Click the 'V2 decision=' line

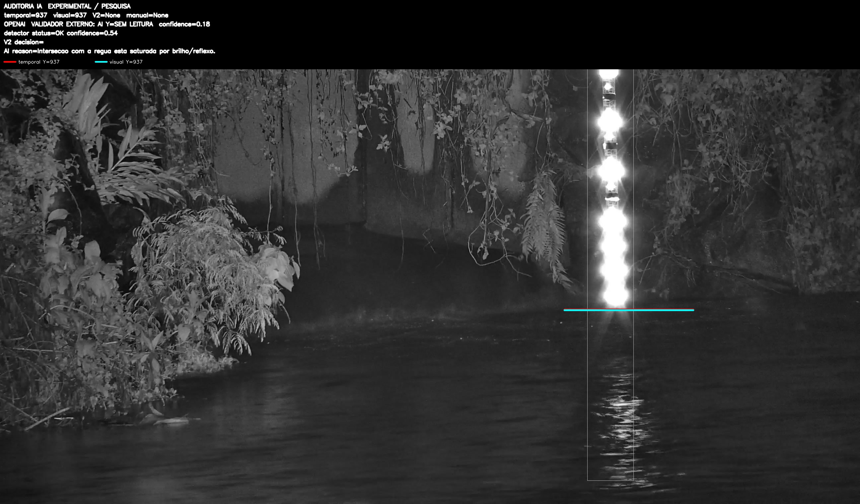coord(24,42)
